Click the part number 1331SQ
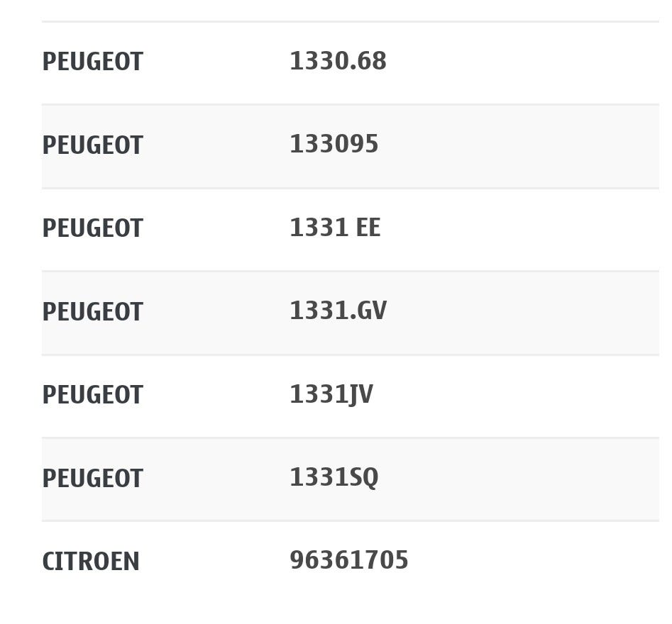Image resolution: width=672 pixels, height=624 pixels. pyautogui.click(x=334, y=478)
